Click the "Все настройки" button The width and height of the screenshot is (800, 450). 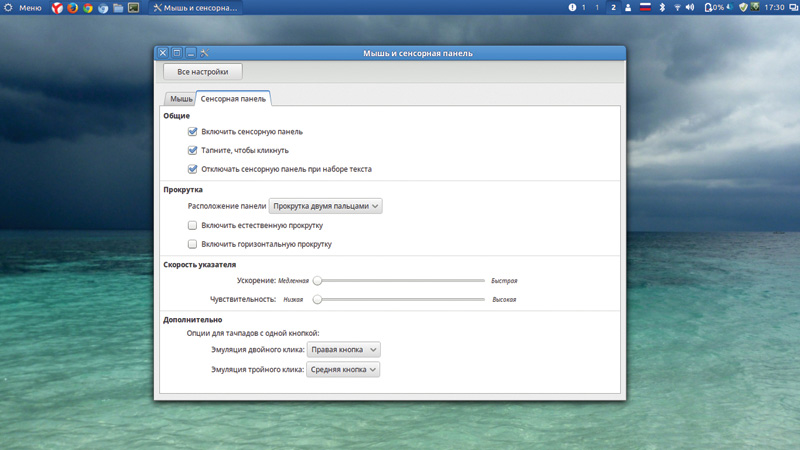click(x=203, y=72)
